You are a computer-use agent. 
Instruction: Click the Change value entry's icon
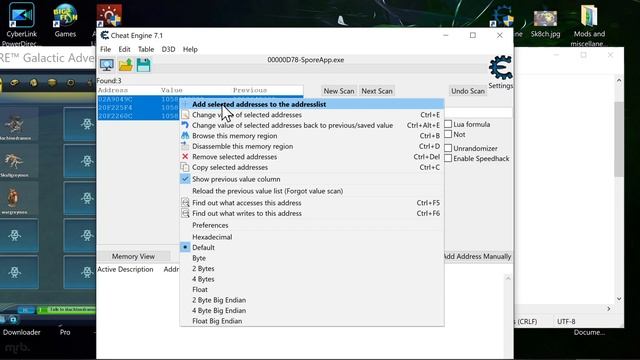185,115
